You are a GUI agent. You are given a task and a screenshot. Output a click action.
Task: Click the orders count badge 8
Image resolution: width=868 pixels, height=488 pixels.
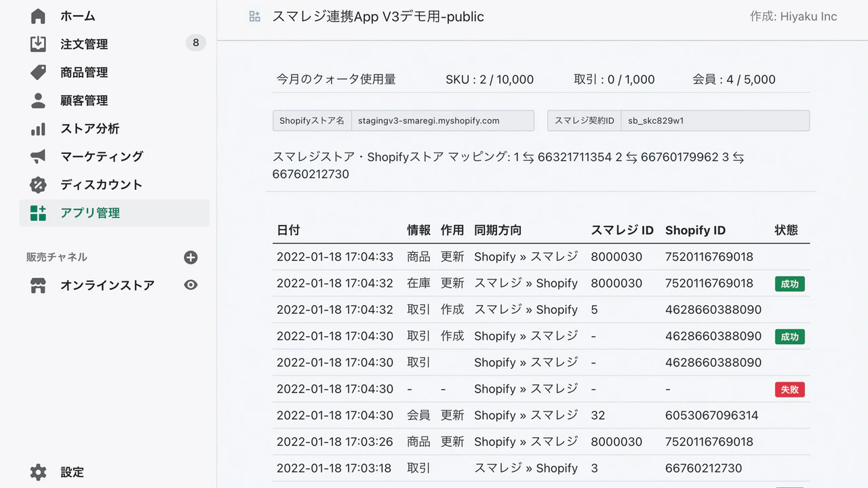pyautogui.click(x=195, y=43)
